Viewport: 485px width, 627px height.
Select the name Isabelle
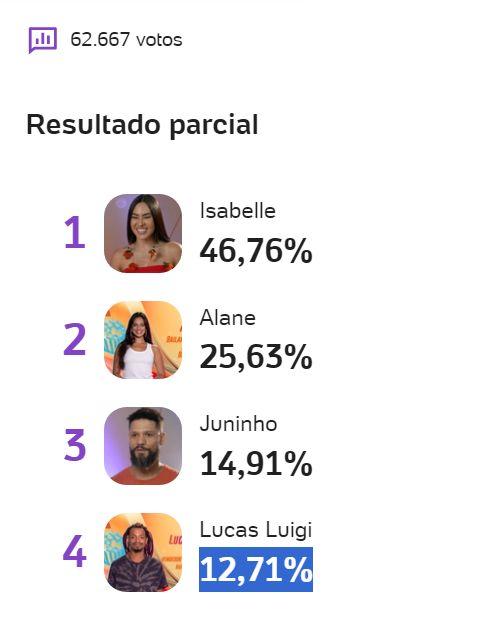tap(238, 211)
